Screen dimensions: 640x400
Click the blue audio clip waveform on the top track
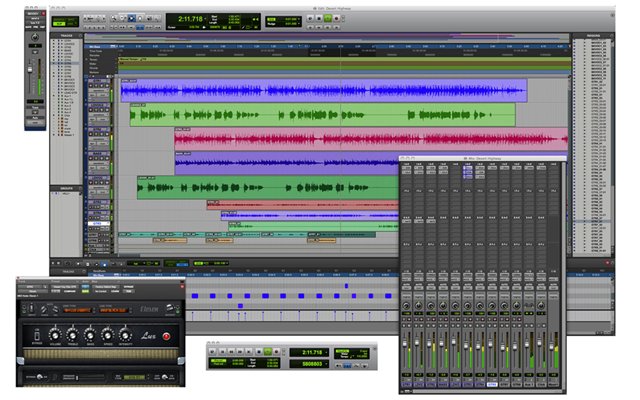click(320, 91)
